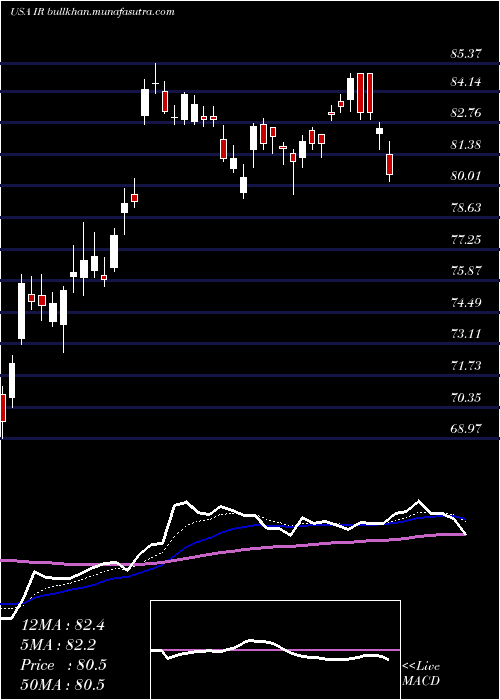Select the 80.01 price level label
Screen dimensions: 500x700
(466, 176)
